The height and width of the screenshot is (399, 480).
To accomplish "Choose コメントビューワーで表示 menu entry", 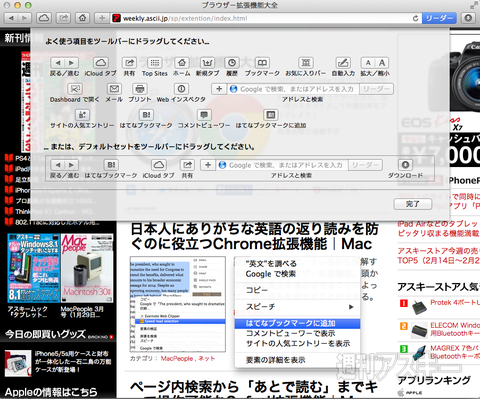I will pos(297,333).
